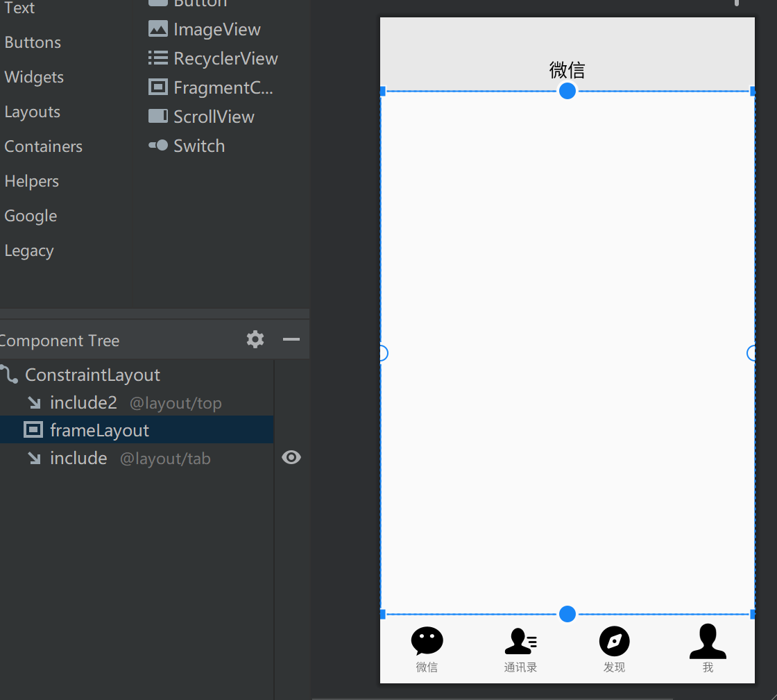Select frameLayout in Component Tree
777x700 pixels.
137,430
